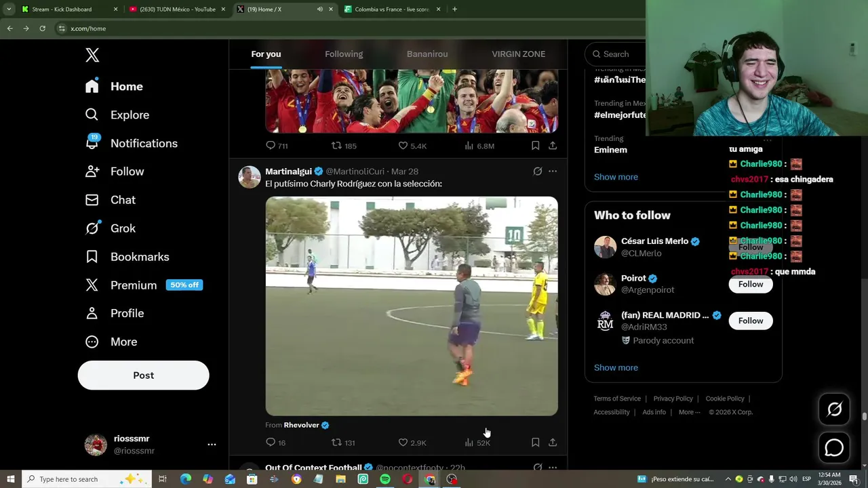Mute the X tab audio icon
Image resolution: width=868 pixels, height=488 pixels.
tap(319, 9)
